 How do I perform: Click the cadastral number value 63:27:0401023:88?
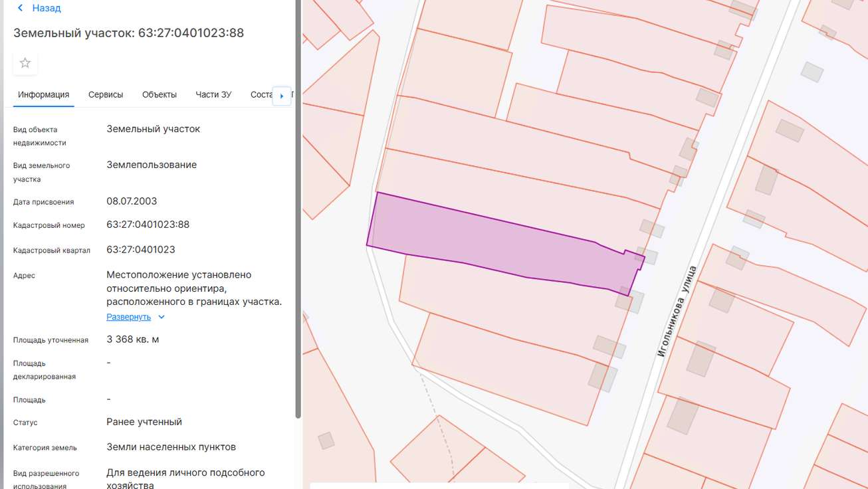point(148,225)
